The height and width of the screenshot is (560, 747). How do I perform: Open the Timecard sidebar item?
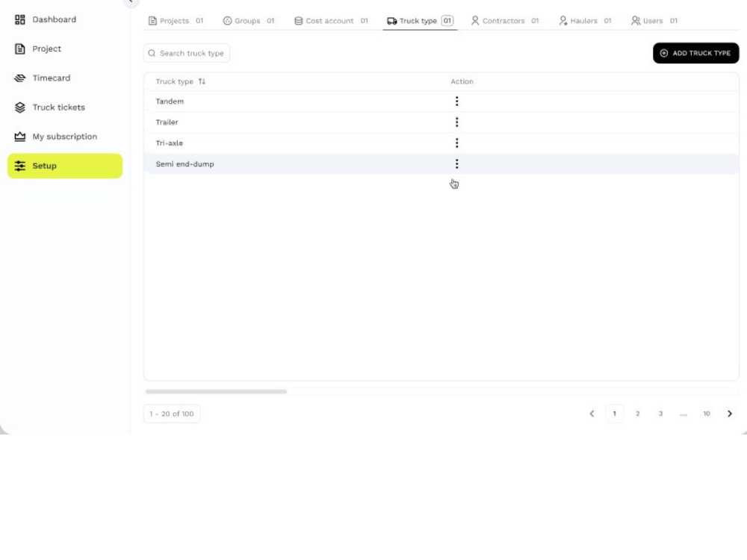(65, 78)
